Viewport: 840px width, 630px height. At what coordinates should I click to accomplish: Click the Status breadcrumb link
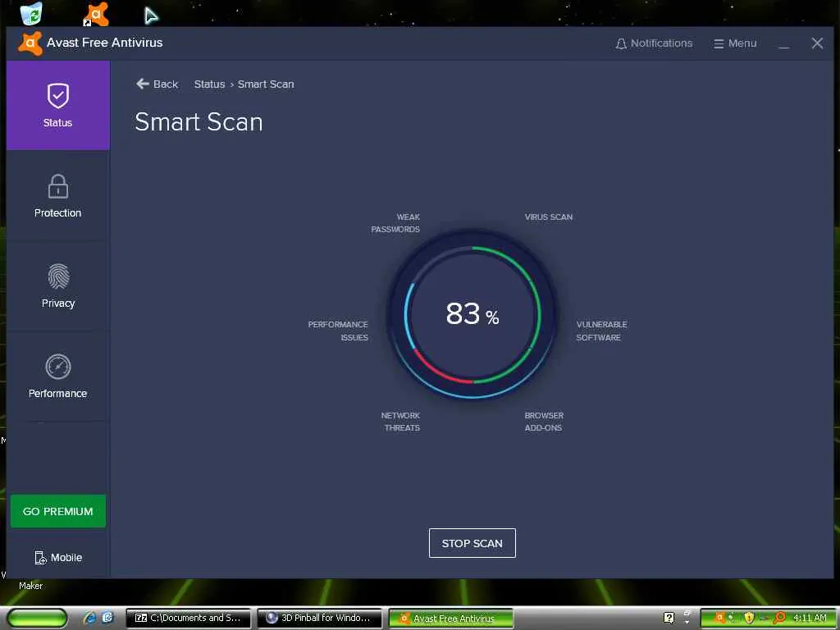[209, 84]
